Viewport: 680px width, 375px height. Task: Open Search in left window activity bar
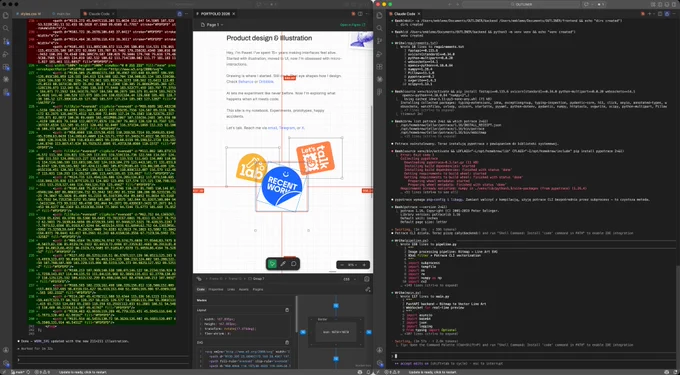tap(6, 28)
